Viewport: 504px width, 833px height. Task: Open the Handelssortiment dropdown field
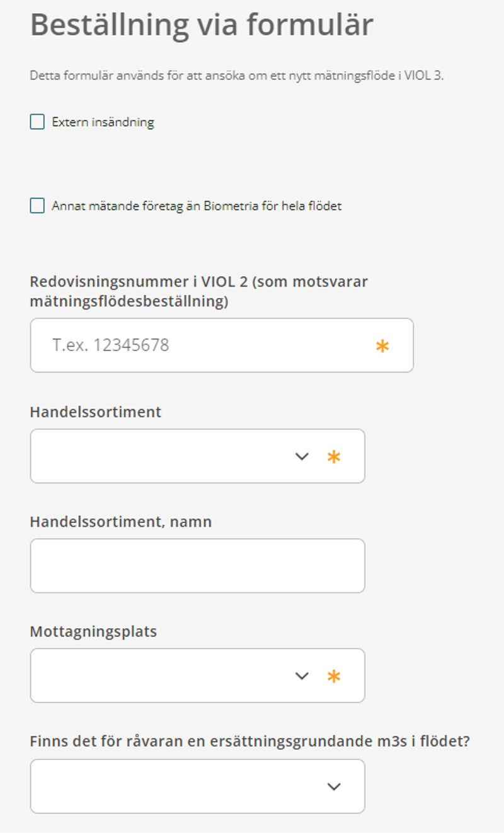(x=197, y=456)
